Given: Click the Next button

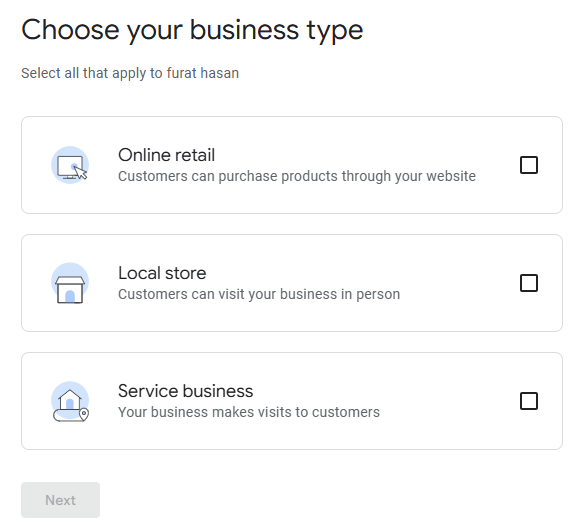Looking at the screenshot, I should tap(60, 500).
